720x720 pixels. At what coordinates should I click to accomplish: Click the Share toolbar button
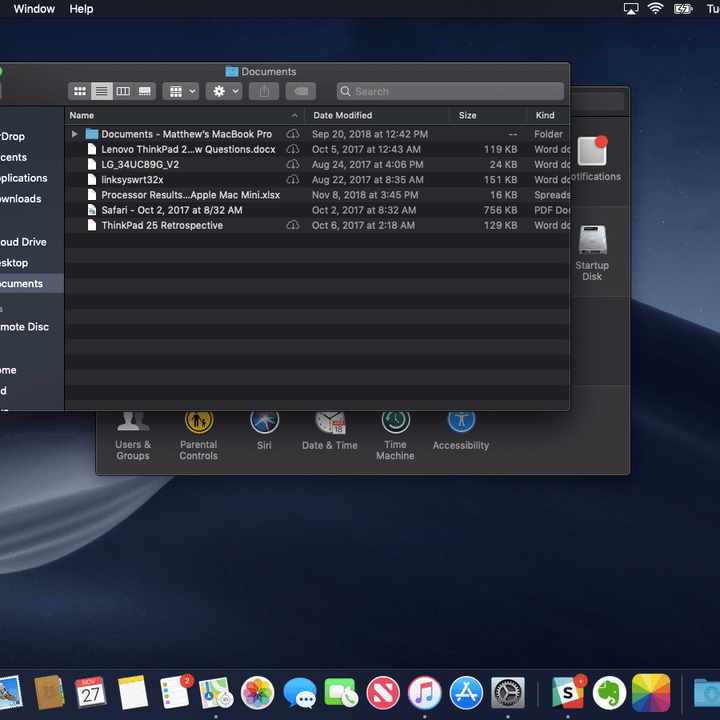point(264,91)
